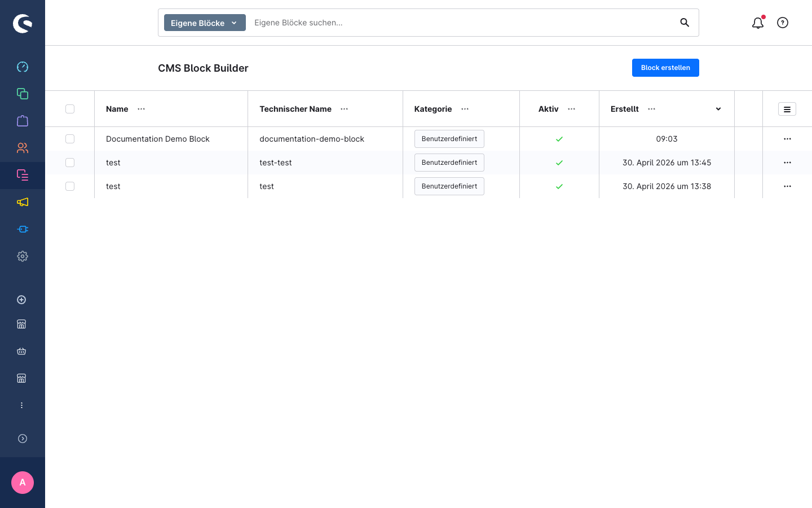Open the Eigene Blöcke search type dropdown
Image resolution: width=812 pixels, height=508 pixels.
(x=205, y=23)
